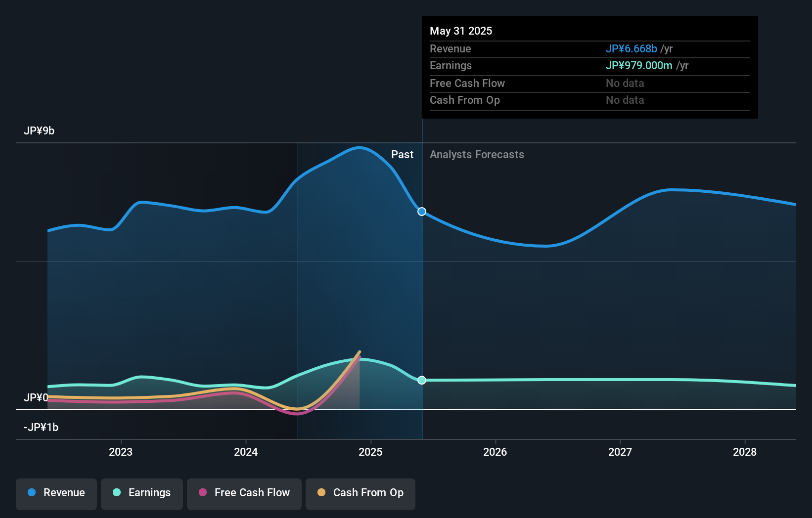Click the JP¥0 y-axis label
The height and width of the screenshot is (518, 812).
36,397
